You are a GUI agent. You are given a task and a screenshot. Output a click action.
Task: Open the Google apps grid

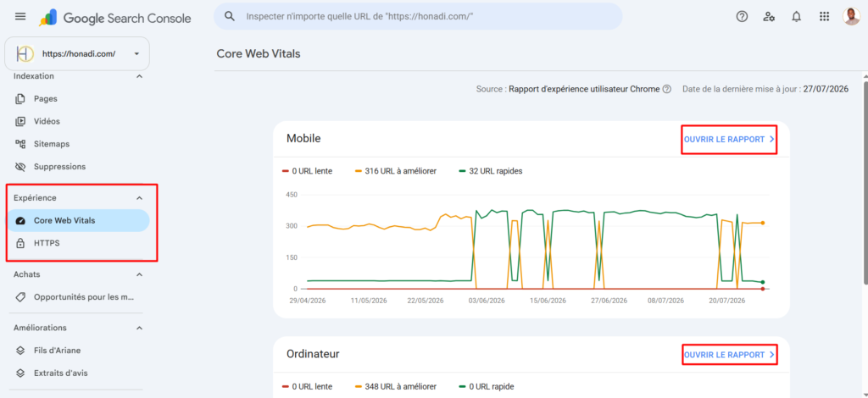click(x=824, y=17)
